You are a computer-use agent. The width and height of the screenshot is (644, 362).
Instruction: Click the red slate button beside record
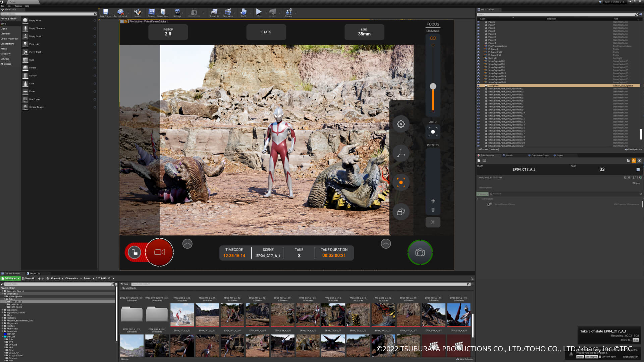tap(135, 252)
